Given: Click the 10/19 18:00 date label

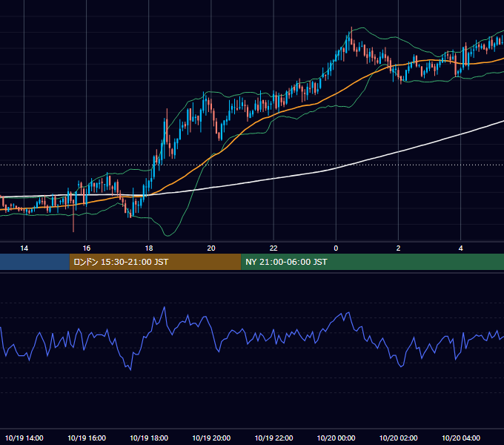Looking at the screenshot, I should 149,438.
